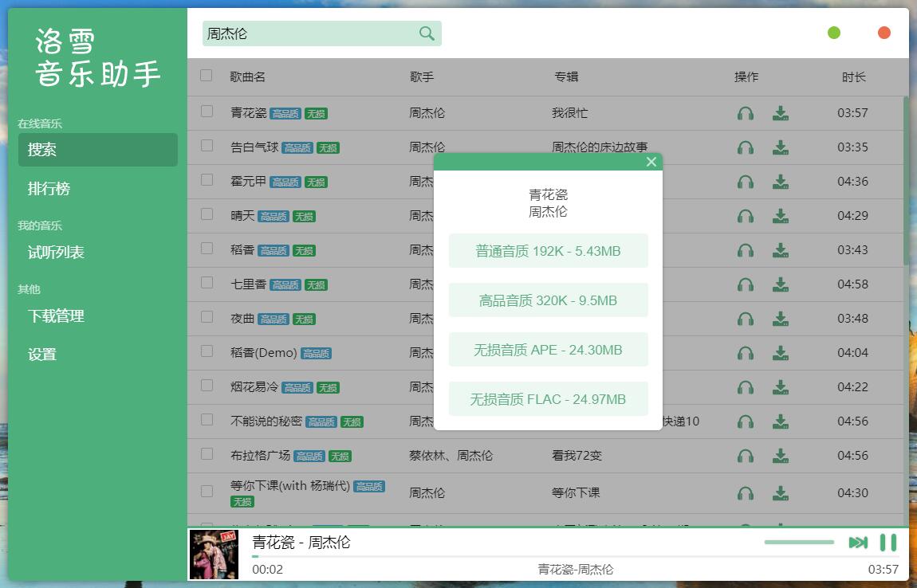917x588 pixels.
Task: Choose 普通音质 192K - 5.43MB download
Action: pyautogui.click(x=548, y=251)
